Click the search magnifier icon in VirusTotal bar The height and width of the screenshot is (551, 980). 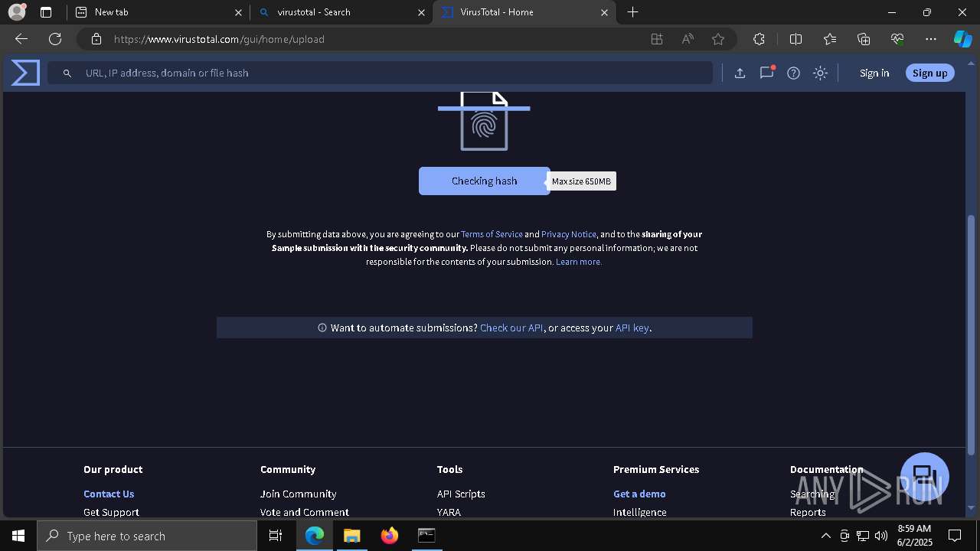pyautogui.click(x=67, y=73)
